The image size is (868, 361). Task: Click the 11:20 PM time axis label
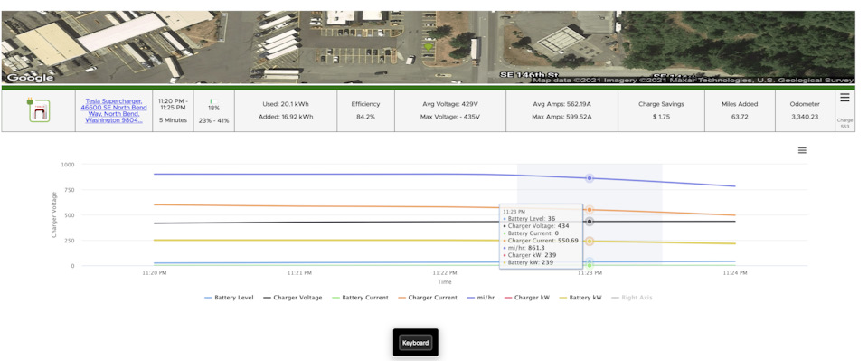click(x=155, y=273)
